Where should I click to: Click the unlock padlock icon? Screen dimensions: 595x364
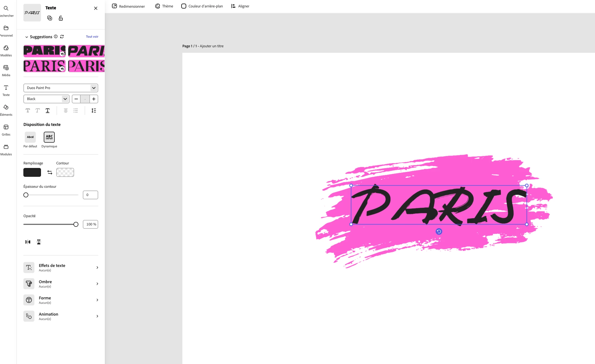pos(61,18)
